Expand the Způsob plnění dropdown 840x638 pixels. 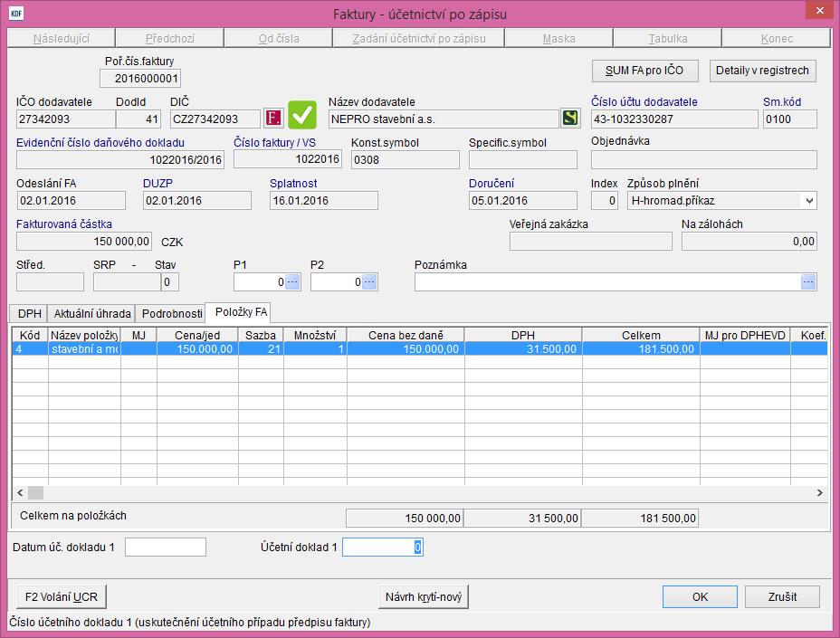809,201
